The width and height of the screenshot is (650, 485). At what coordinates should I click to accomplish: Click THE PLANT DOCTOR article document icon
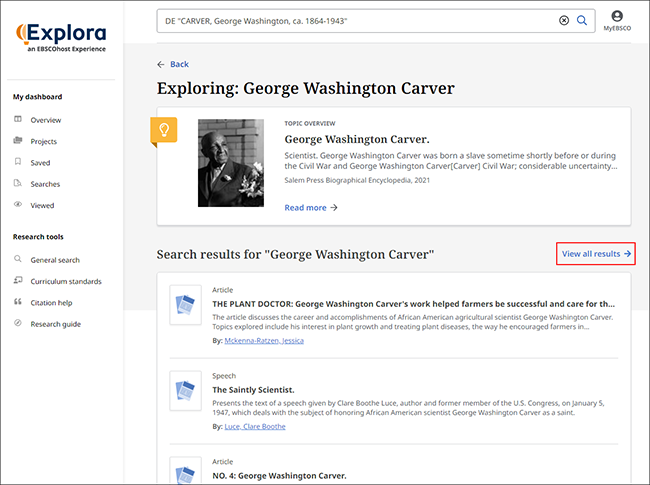tap(185, 305)
